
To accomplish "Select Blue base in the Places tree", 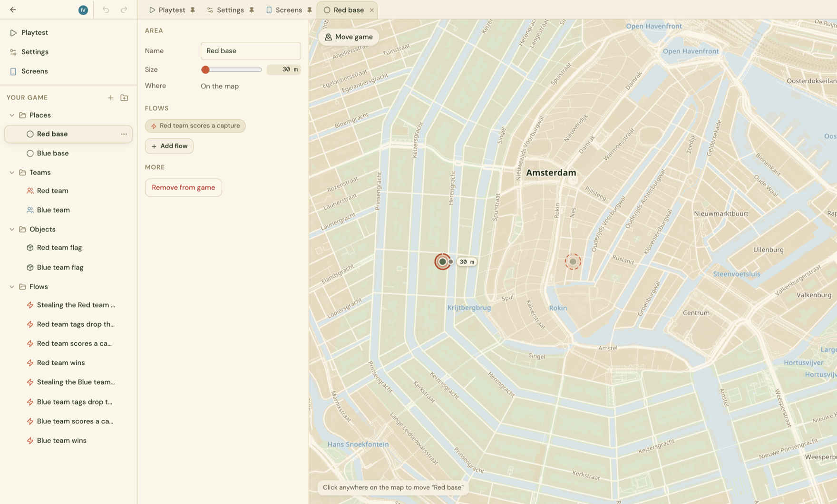I will (68, 154).
